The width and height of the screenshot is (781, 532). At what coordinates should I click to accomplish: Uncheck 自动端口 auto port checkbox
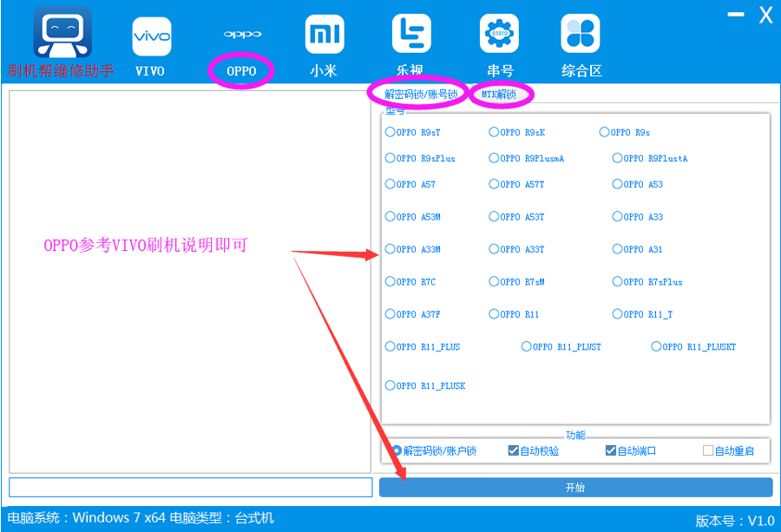tap(631, 450)
